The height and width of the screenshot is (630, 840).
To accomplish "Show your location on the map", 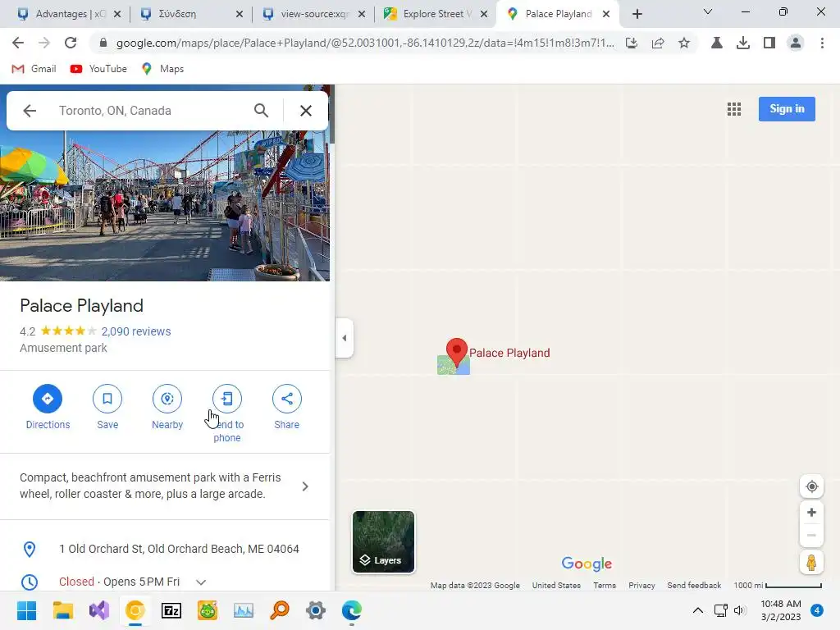I will 811,486.
